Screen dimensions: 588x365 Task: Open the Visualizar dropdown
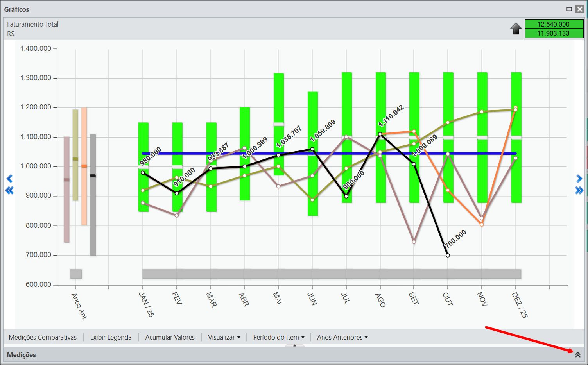pos(224,337)
